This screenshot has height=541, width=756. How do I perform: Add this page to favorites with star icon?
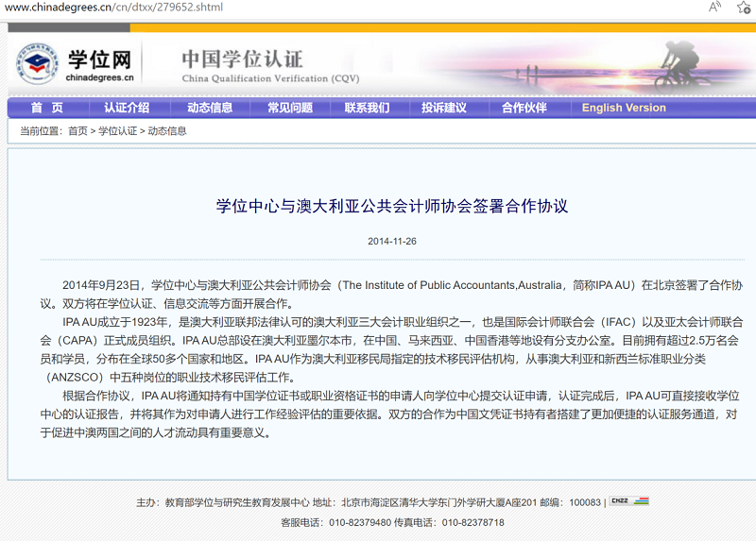(x=746, y=8)
